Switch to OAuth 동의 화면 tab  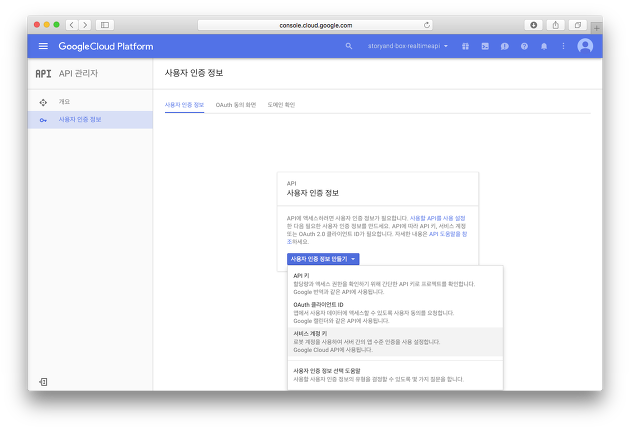(x=236, y=105)
